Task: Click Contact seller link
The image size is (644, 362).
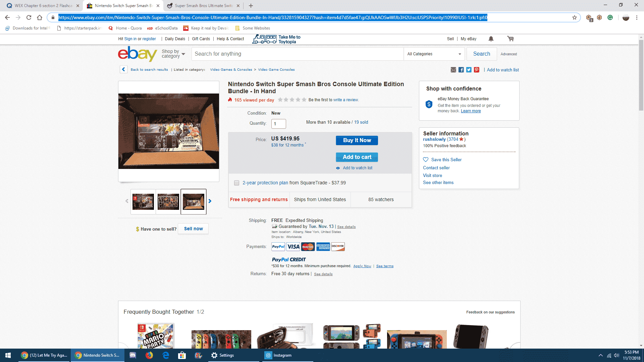Action: click(x=436, y=168)
